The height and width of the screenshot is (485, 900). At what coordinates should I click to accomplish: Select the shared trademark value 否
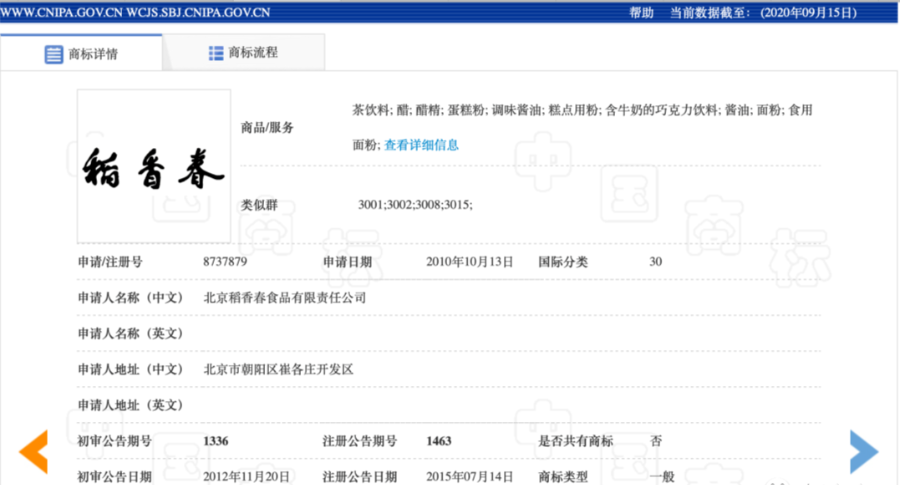coord(655,441)
